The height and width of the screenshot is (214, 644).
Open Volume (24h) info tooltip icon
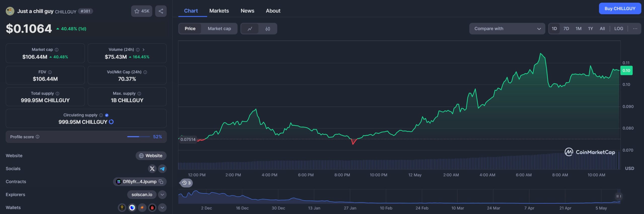[138, 50]
